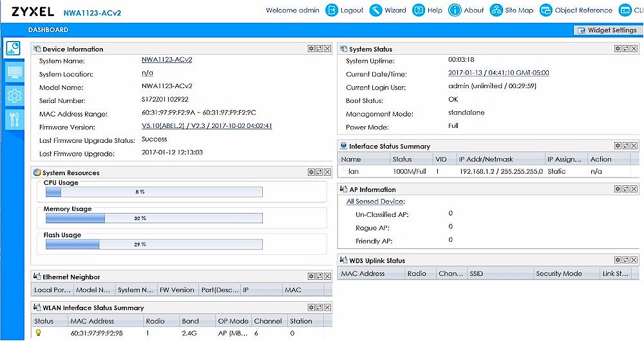
Task: Refresh the WLAN Interface Status Summary widget
Action: [x=319, y=308]
